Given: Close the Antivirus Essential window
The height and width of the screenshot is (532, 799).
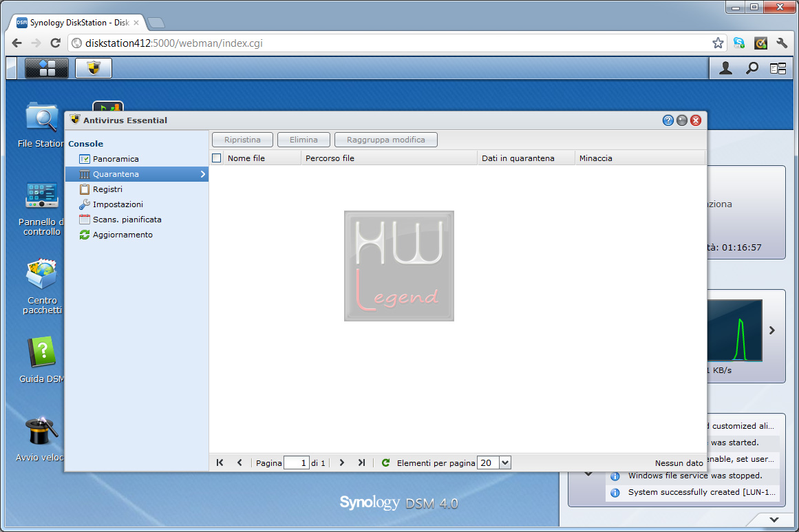Looking at the screenshot, I should (696, 120).
